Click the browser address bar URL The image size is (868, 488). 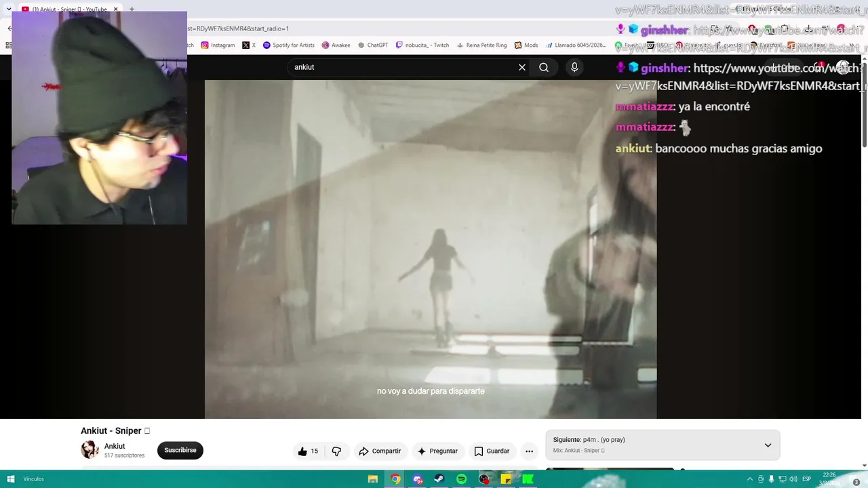click(x=239, y=28)
